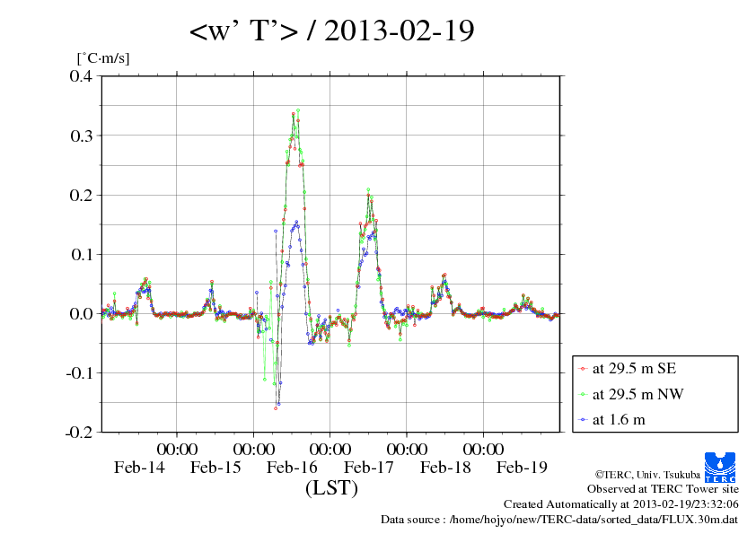Screen dimensions: 756x534
Task: Click the y-axis value 0.4
Action: tap(81, 75)
